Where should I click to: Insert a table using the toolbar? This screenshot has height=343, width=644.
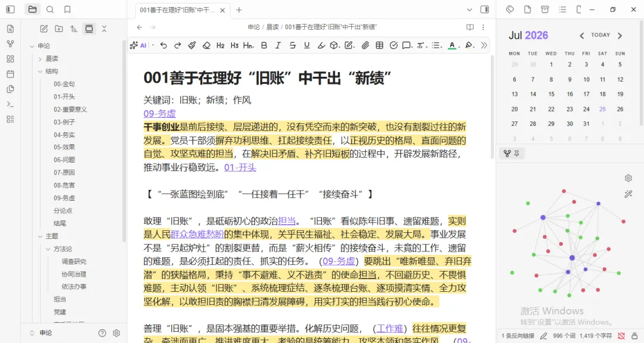click(x=379, y=45)
